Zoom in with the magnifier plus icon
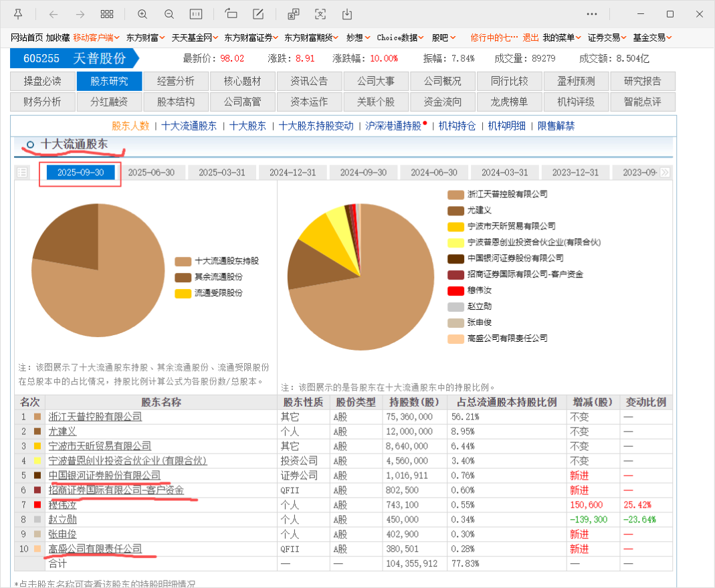Image resolution: width=715 pixels, height=588 pixels. (142, 14)
